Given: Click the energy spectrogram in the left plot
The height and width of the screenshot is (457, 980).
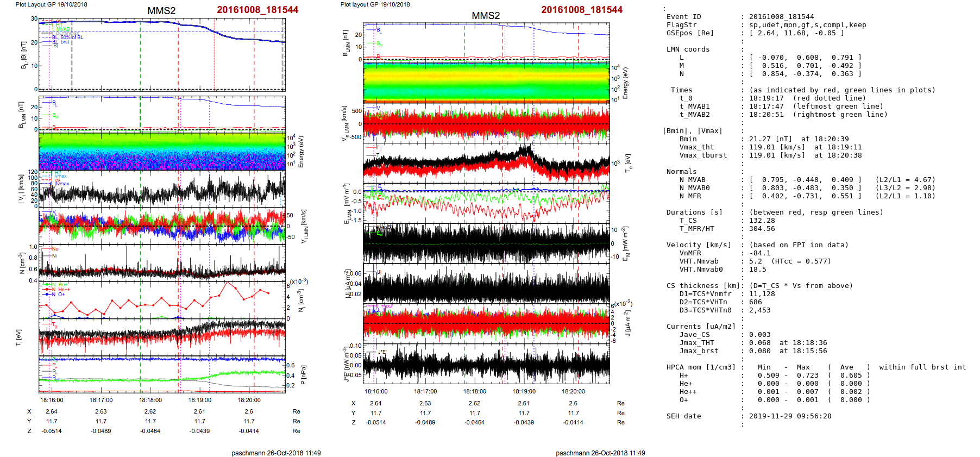Looking at the screenshot, I should coord(162,151).
